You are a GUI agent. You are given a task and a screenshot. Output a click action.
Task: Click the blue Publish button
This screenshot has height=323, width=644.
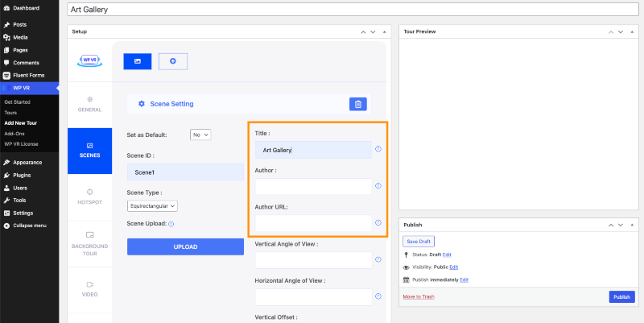tap(621, 297)
